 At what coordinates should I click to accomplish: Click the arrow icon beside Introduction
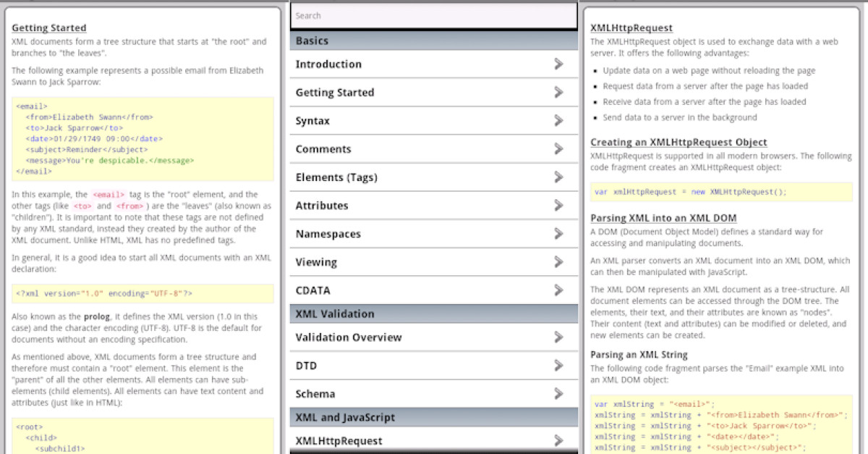point(558,64)
